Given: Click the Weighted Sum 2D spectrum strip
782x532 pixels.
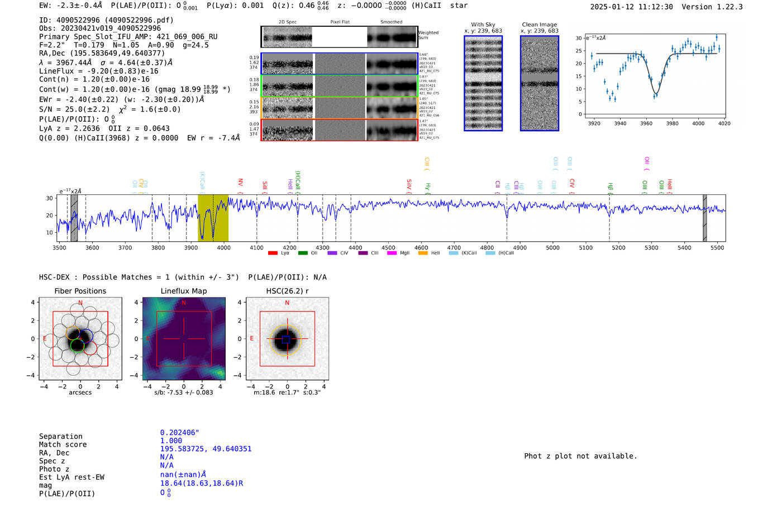Looking at the screenshot, I should [x=339, y=37].
